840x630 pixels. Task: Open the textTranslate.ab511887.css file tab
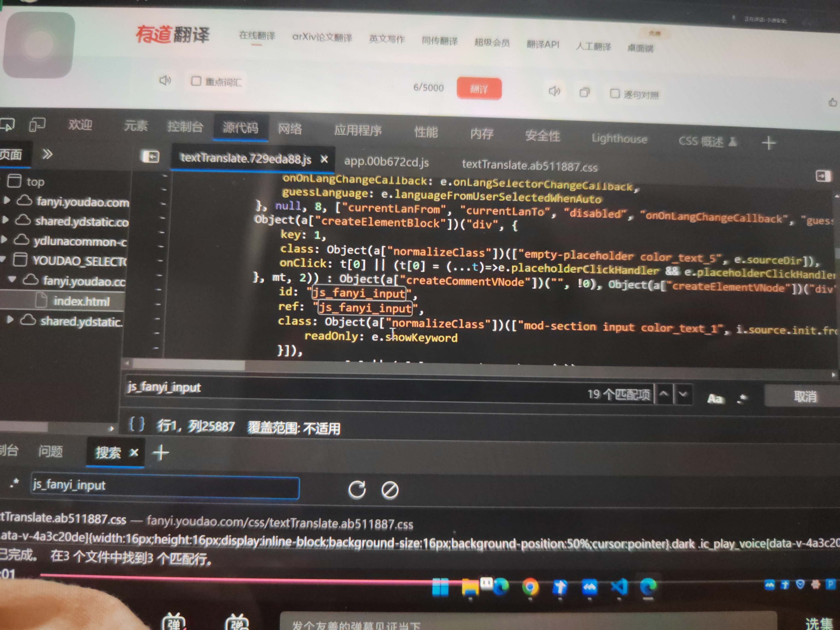[x=529, y=165]
